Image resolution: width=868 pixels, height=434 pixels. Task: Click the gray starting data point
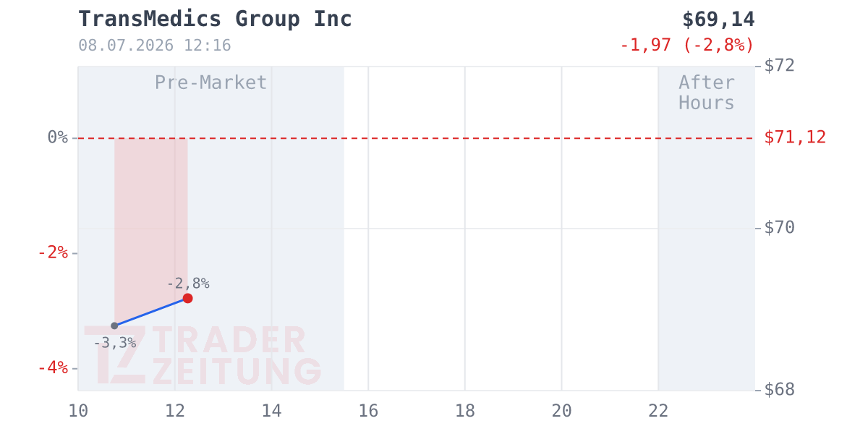114,325
